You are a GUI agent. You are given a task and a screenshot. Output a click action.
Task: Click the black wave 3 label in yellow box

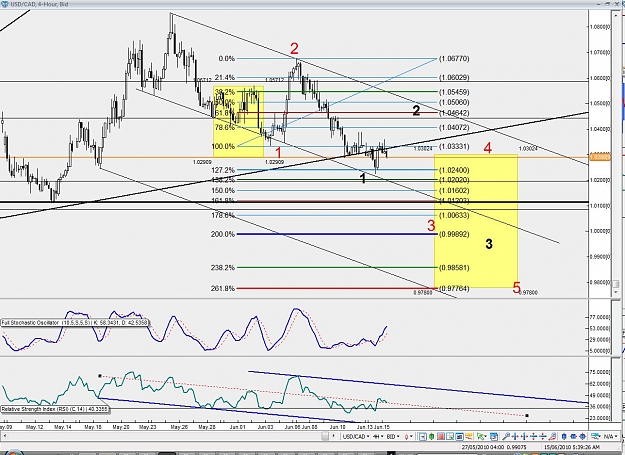(x=489, y=244)
